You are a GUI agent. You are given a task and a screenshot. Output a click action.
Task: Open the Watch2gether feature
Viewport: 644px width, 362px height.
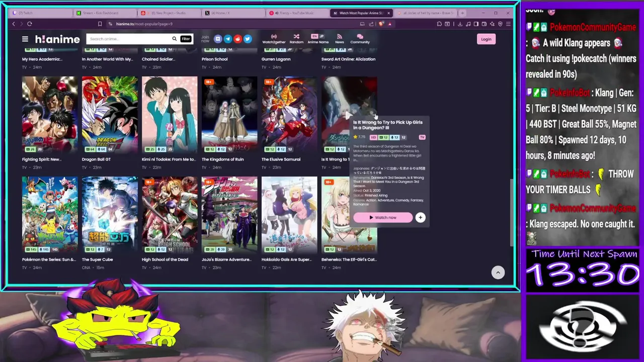coord(274,39)
